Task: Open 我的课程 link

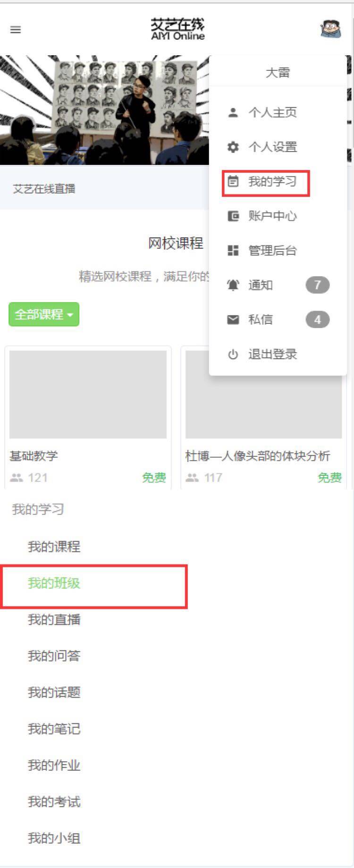Action: point(54,547)
